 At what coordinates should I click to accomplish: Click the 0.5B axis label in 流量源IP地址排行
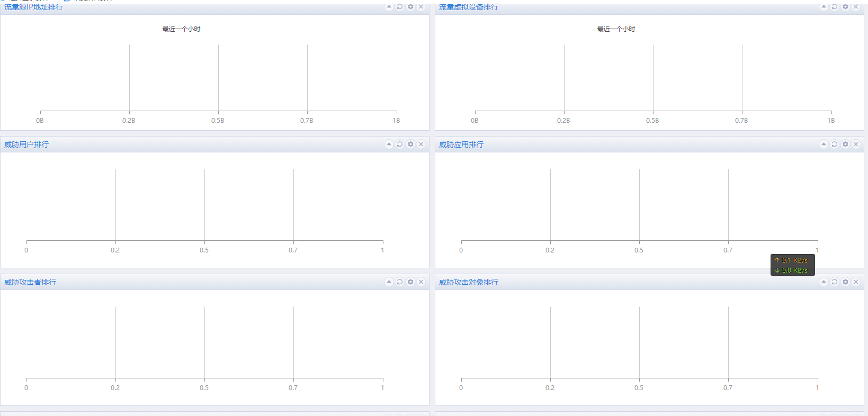(218, 121)
